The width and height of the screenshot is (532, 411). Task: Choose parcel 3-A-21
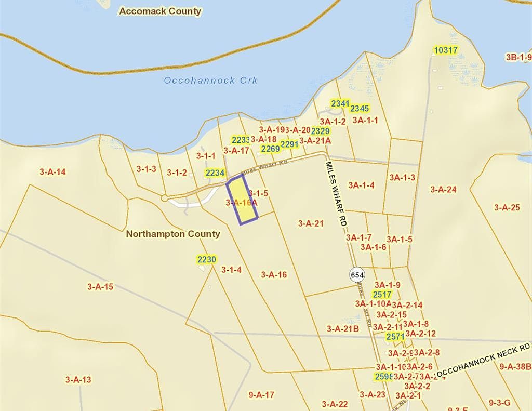[311, 223]
